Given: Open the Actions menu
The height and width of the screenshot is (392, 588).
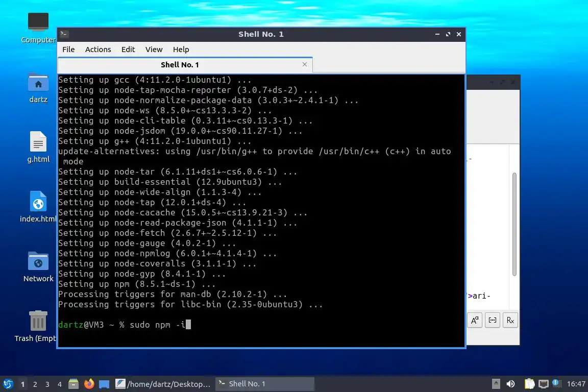Looking at the screenshot, I should (x=98, y=50).
